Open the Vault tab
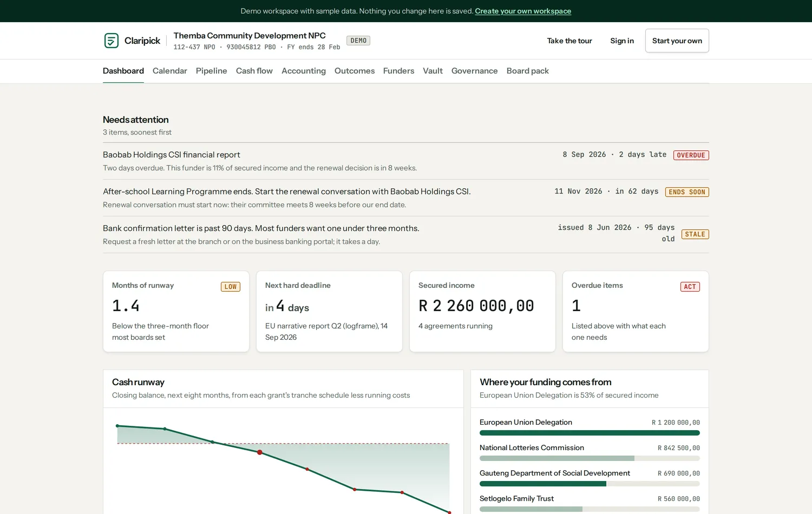Screen dimensions: 812x514 [433, 71]
